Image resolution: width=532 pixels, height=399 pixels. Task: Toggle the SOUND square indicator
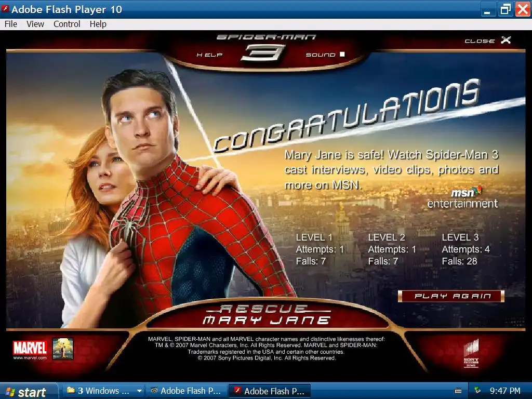[342, 54]
